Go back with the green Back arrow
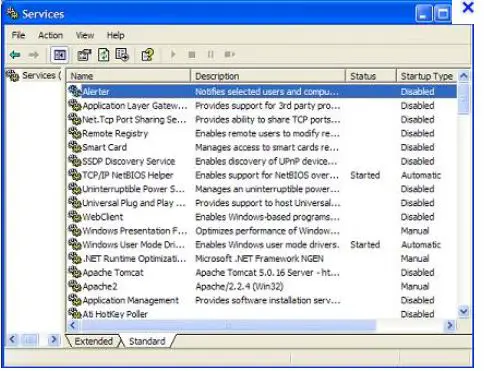The image size is (484, 371). pos(15,55)
